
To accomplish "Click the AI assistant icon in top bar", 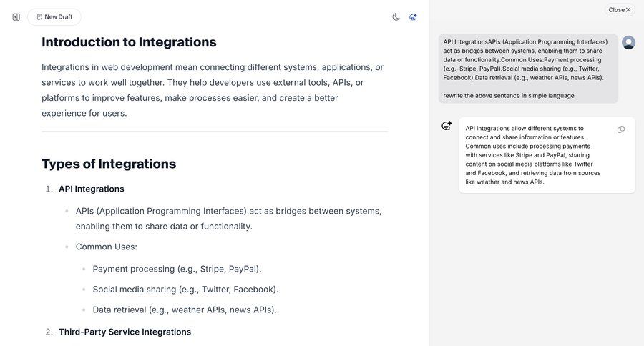I will [x=413, y=17].
